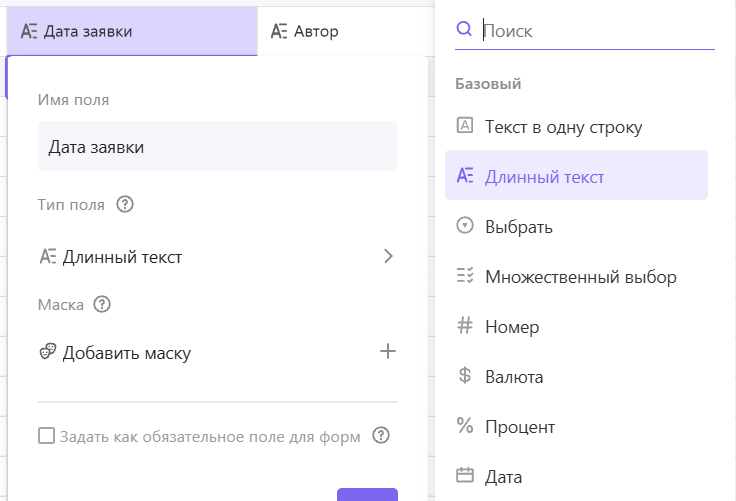
Task: Enable Задать как обязательное поле для форм checkbox
Action: (x=46, y=436)
